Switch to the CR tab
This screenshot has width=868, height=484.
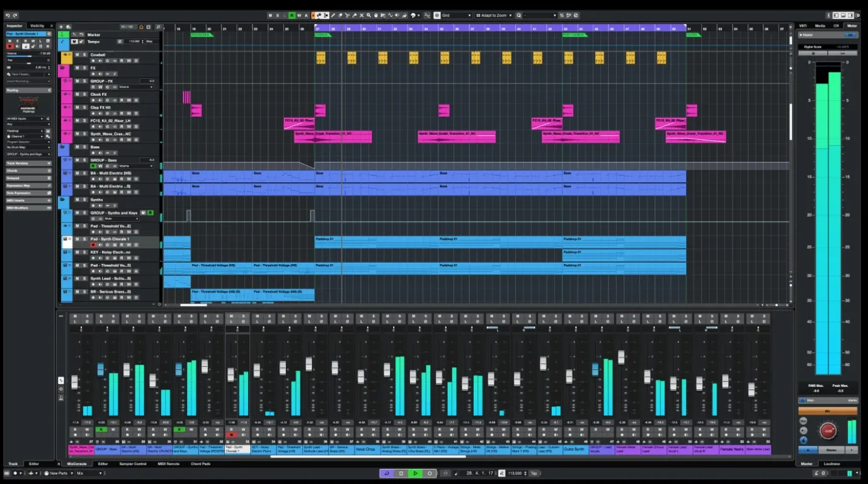pyautogui.click(x=837, y=26)
